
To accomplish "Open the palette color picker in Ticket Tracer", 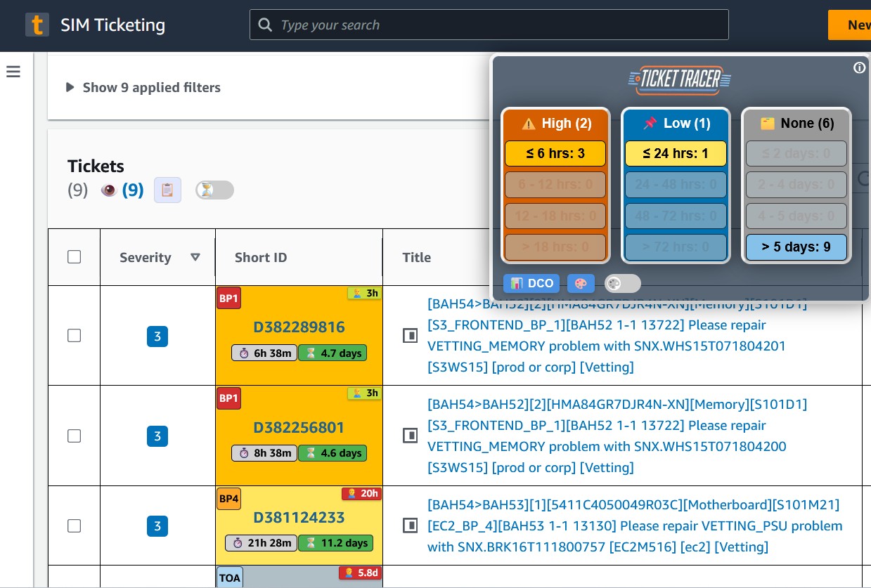I will pos(580,283).
